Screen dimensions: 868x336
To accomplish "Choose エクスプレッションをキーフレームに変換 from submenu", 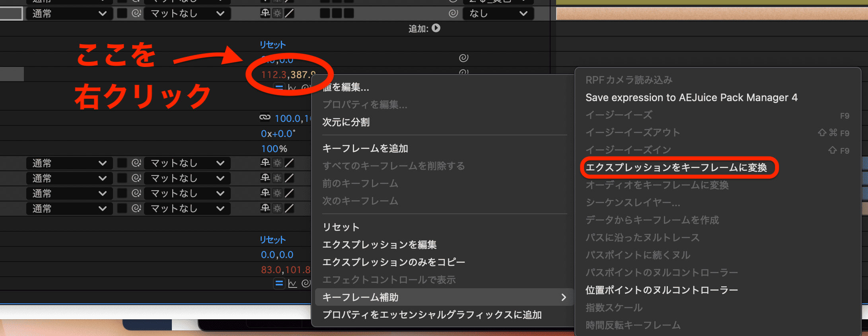I will 676,168.
